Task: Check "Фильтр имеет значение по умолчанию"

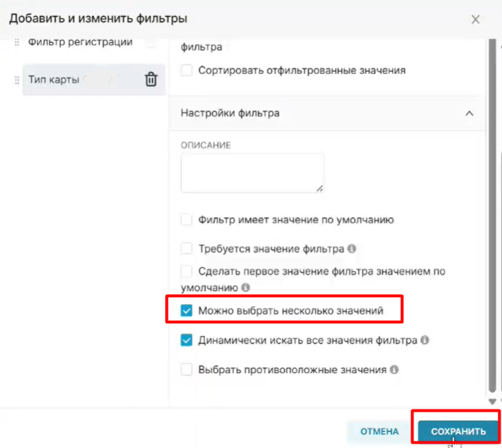Action: 187,219
